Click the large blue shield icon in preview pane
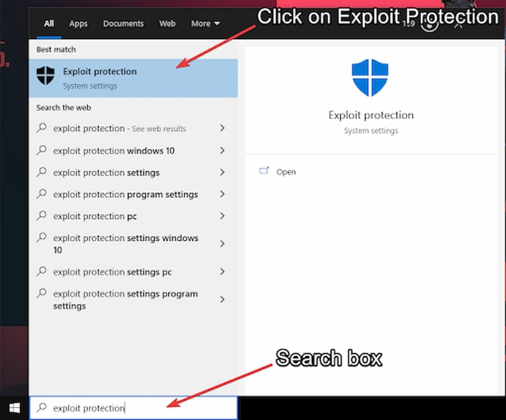This screenshot has height=420, width=506. (x=370, y=77)
